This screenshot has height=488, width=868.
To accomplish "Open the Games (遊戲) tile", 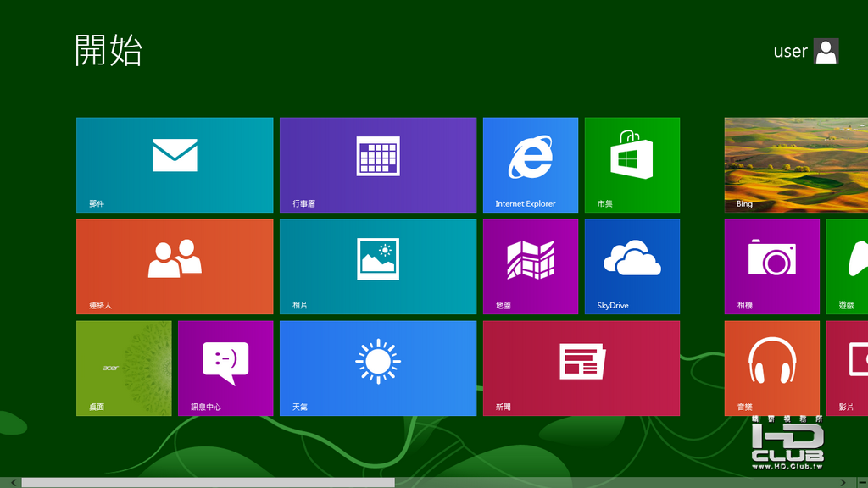I will [847, 267].
